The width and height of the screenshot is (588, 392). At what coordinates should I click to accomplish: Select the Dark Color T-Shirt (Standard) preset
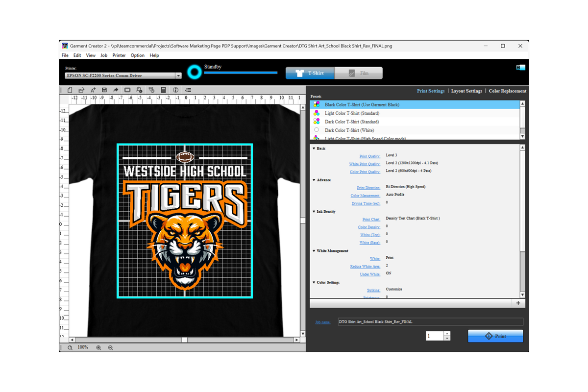point(415,122)
